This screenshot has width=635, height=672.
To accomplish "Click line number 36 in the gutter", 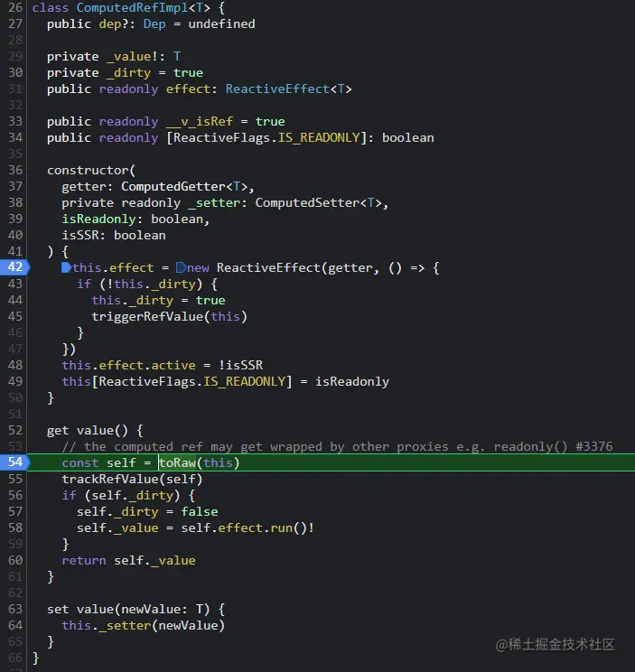I will coord(15,170).
